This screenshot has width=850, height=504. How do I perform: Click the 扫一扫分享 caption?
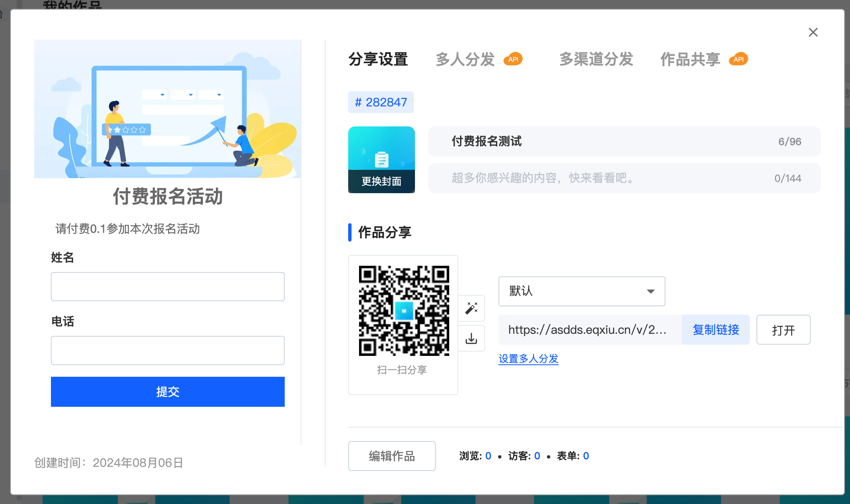point(402,370)
